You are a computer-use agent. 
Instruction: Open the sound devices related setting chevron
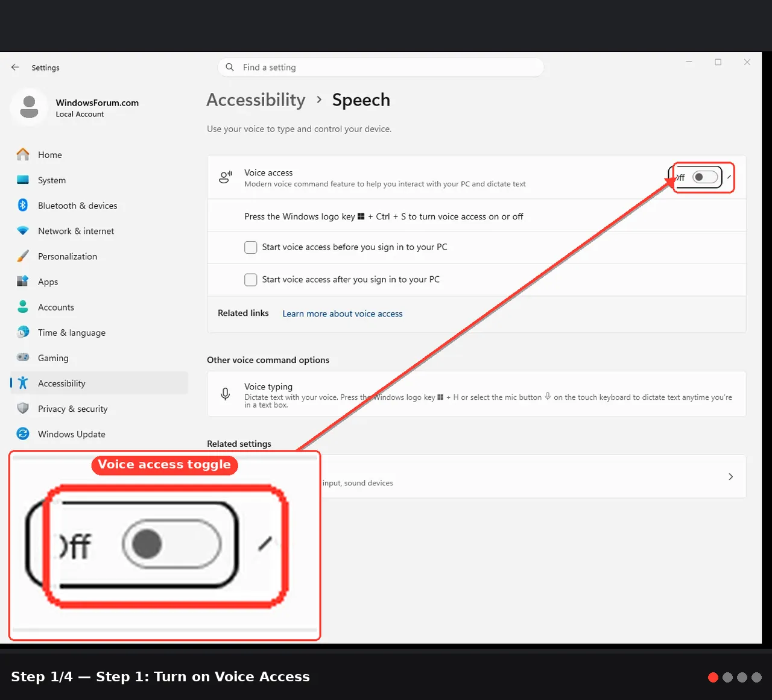(731, 476)
